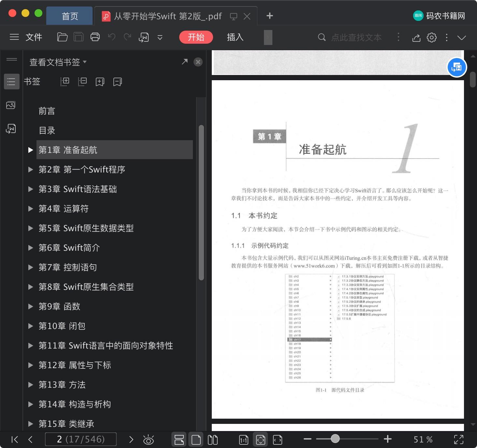Expand 第7章 控制语句 bookmark
This screenshot has height=448, width=477.
[31, 267]
